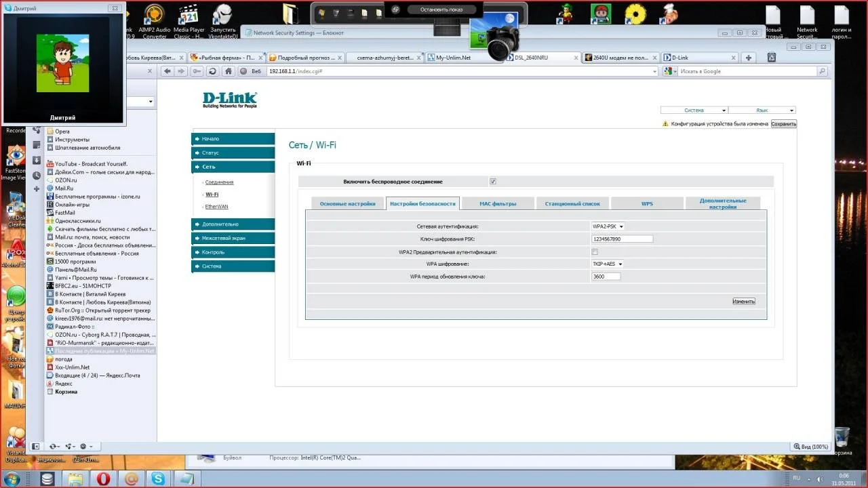Open the Межсетевой экран menu section

tap(233, 239)
